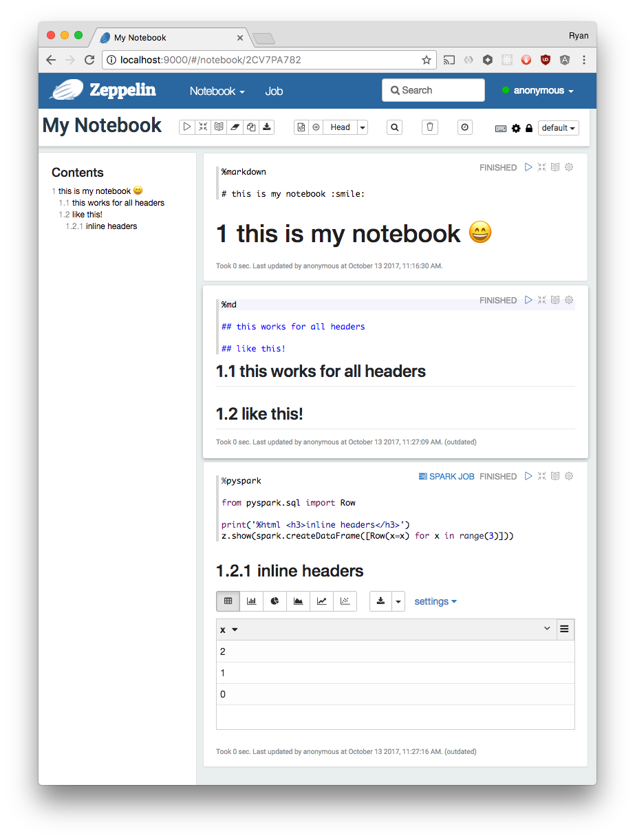The width and height of the screenshot is (635, 840).
Task: Open note permissions lock icon
Action: click(x=529, y=128)
